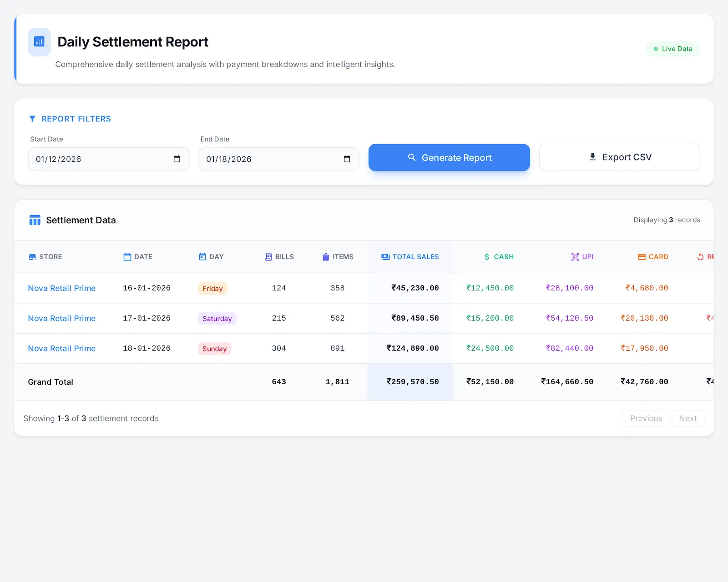
Task: Click the Live Data status badge
Action: 673,49
